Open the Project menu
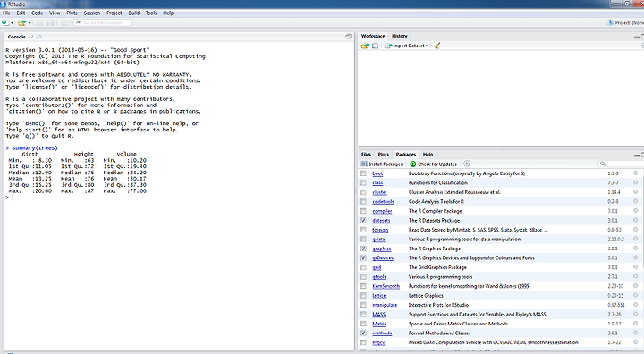Viewport: 644px width, 354px height. [114, 13]
